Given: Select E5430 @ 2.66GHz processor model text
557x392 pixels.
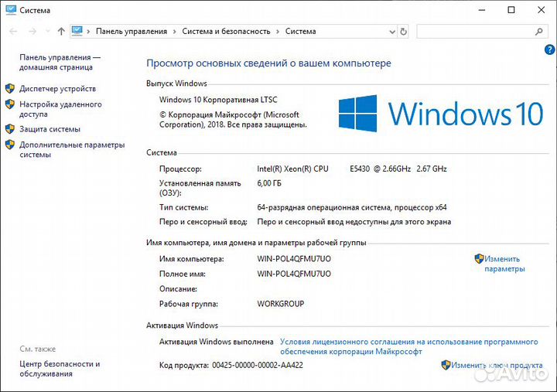Looking at the screenshot, I should click(380, 169).
